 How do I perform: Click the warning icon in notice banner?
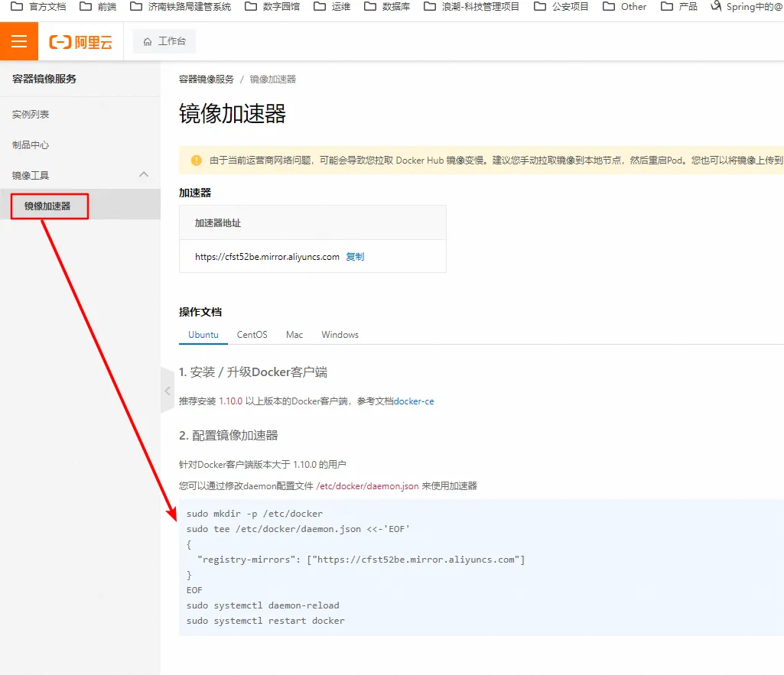197,161
